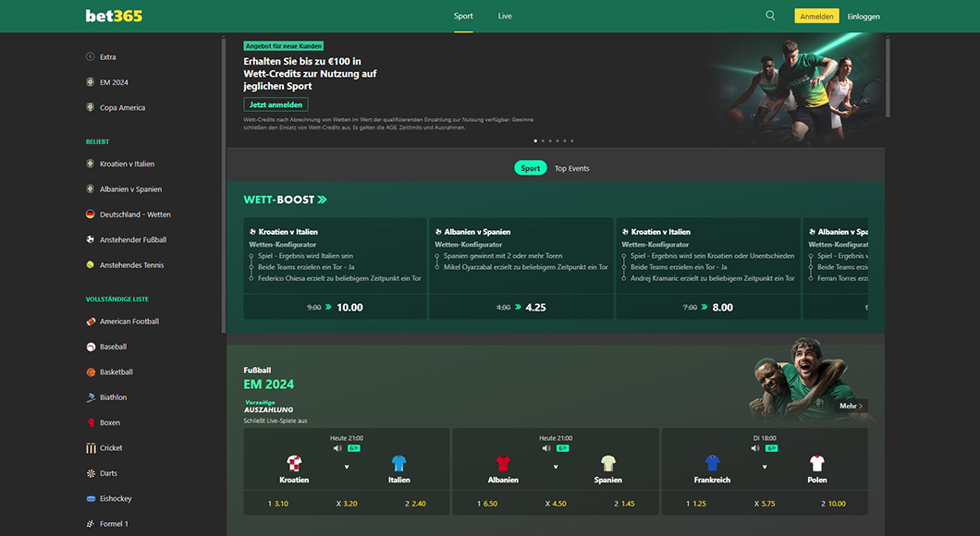Select the last banner carousel dot
This screenshot has width=980, height=536.
[572, 140]
